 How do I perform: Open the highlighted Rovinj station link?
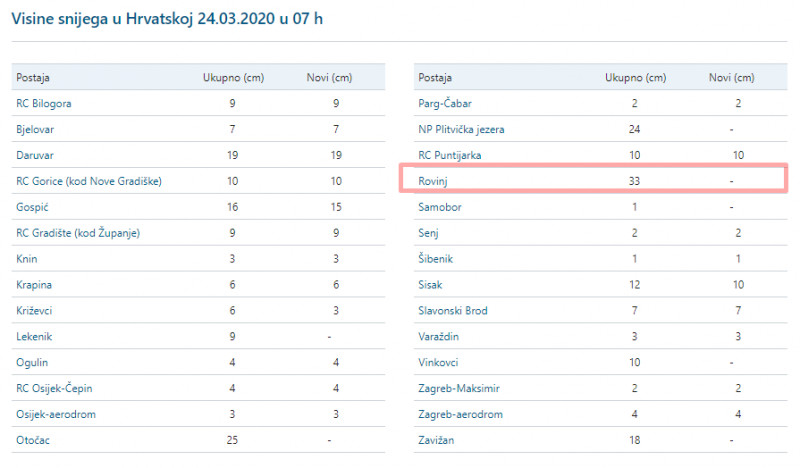point(434,181)
